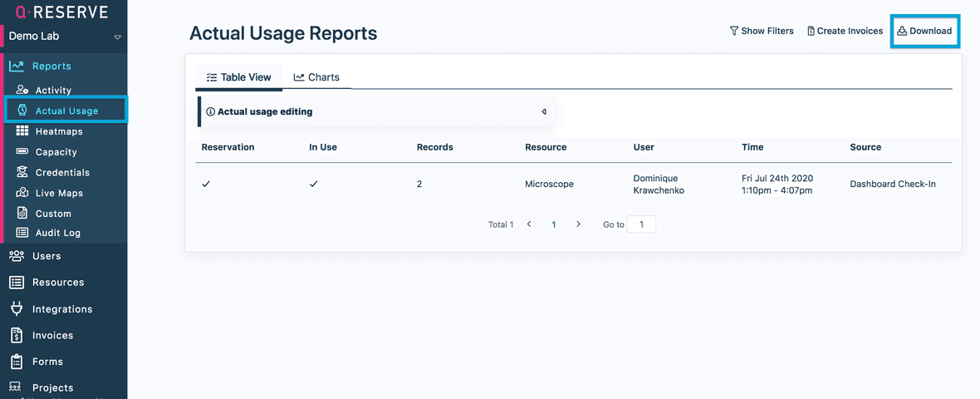This screenshot has height=399, width=980.
Task: Click the Forms clipboard icon
Action: 16,362
